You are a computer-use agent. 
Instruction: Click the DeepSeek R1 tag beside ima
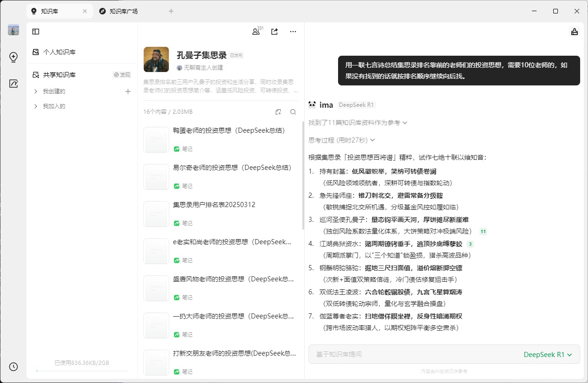click(357, 105)
